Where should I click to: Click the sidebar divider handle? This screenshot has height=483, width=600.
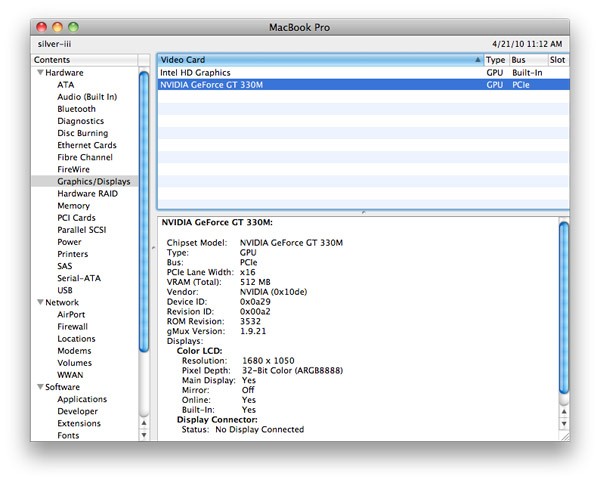pos(153,248)
